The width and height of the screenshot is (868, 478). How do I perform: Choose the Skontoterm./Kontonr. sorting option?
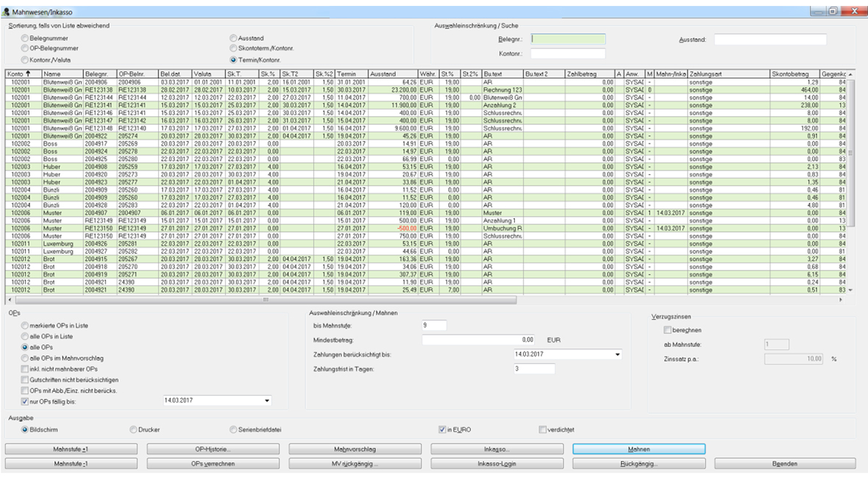click(x=234, y=48)
